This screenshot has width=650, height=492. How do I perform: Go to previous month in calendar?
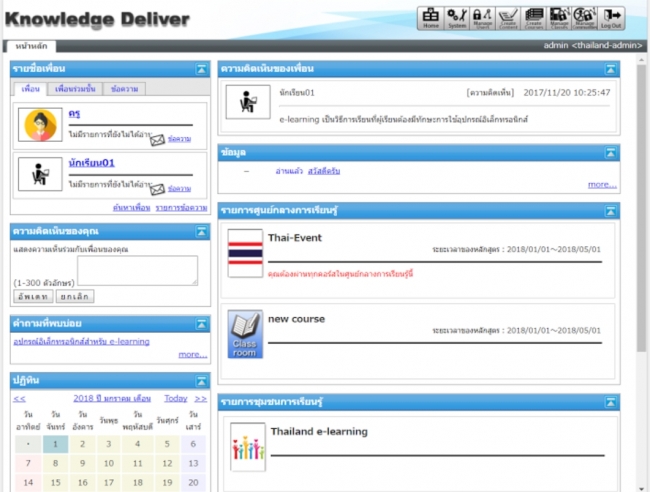coord(19,399)
